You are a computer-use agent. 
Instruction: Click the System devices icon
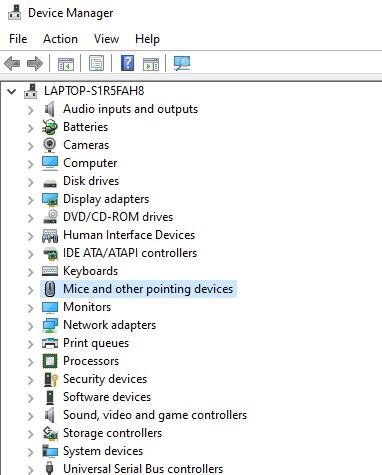(x=50, y=451)
